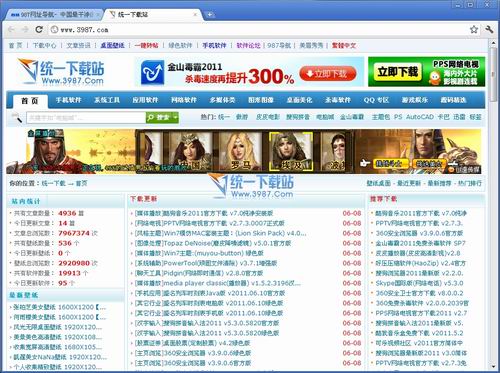500x373 pixels.
Task: Click the browser back arrow
Action: 11,29
